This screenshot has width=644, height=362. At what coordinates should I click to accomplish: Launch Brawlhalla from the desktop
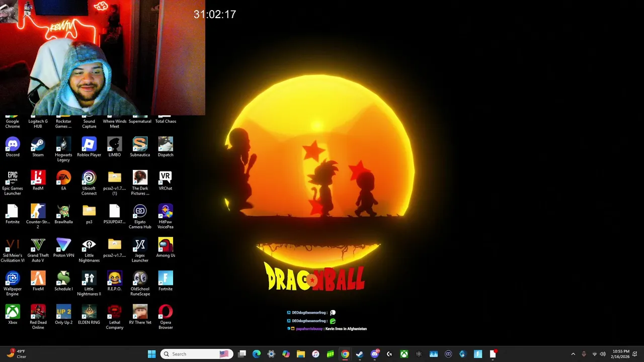(x=63, y=215)
